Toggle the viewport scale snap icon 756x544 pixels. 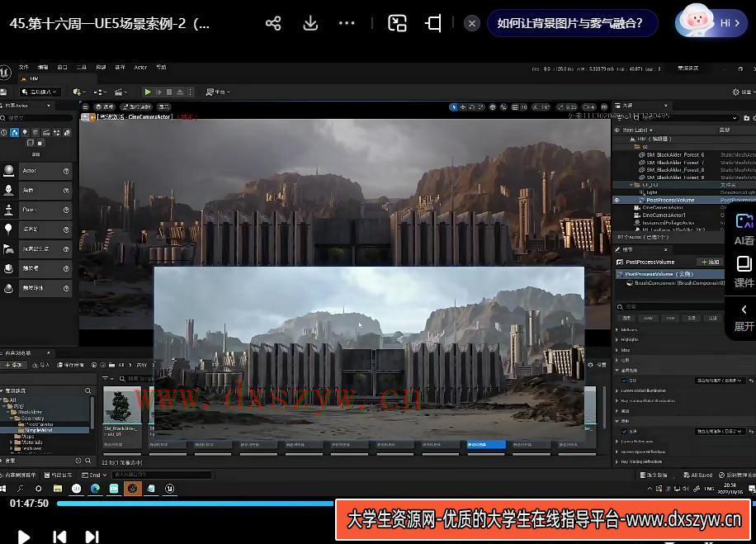pos(560,107)
